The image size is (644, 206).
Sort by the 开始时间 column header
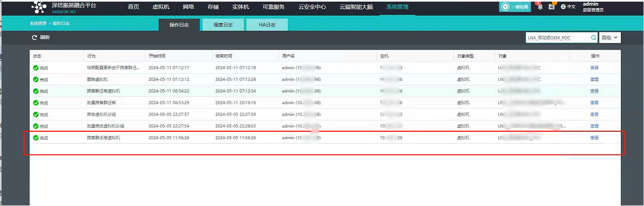[x=157, y=56]
